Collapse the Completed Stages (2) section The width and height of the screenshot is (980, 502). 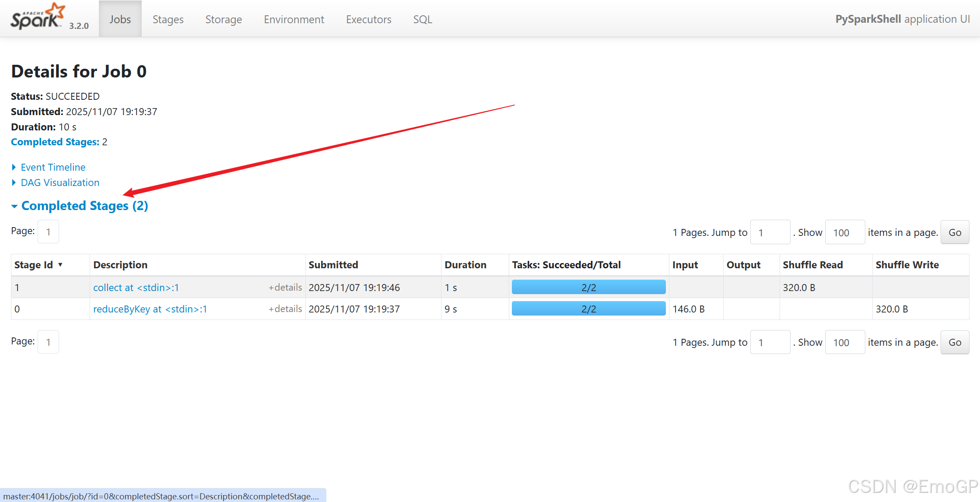84,206
